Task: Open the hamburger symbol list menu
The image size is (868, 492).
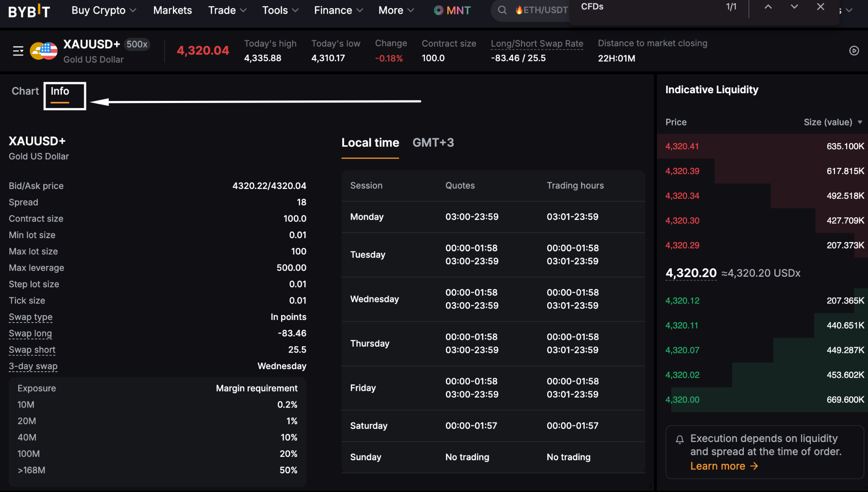Action: 18,51
